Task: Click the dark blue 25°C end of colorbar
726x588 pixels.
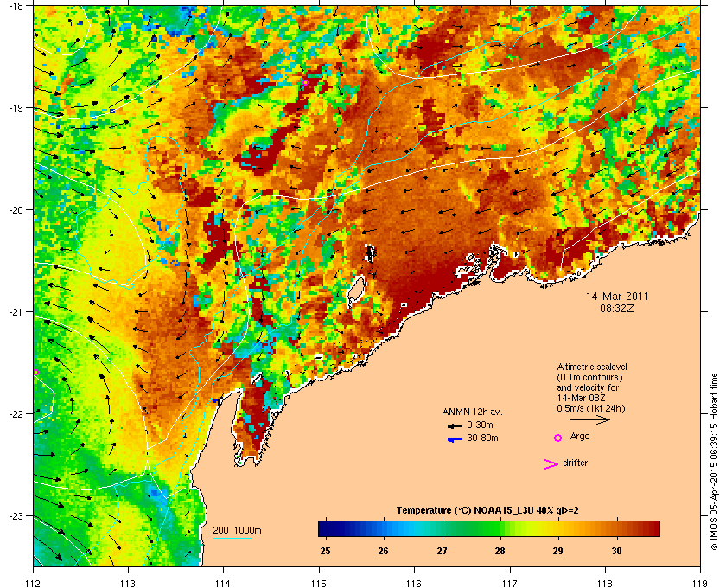Action: (x=326, y=528)
